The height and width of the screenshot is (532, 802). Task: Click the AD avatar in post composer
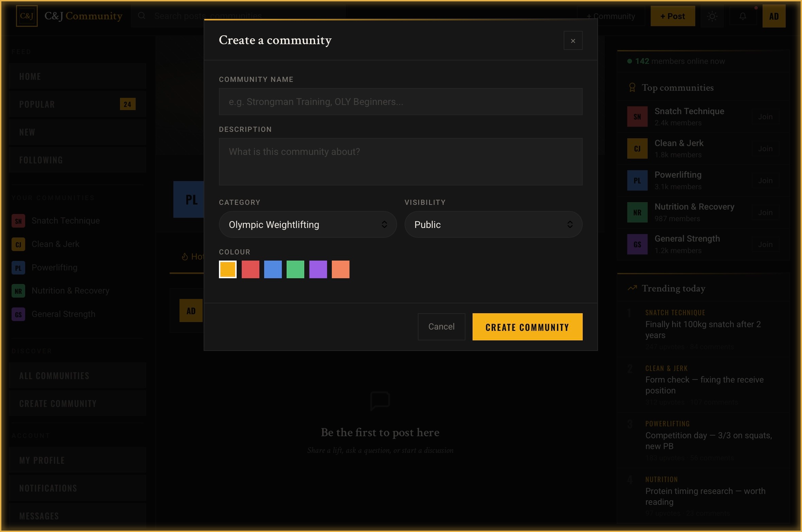(x=191, y=311)
